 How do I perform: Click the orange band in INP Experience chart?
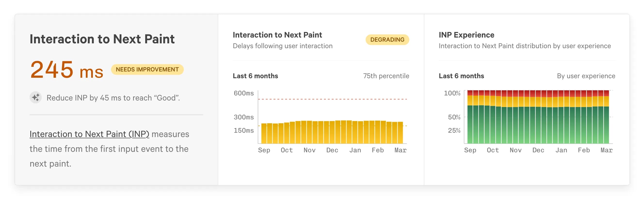click(538, 101)
